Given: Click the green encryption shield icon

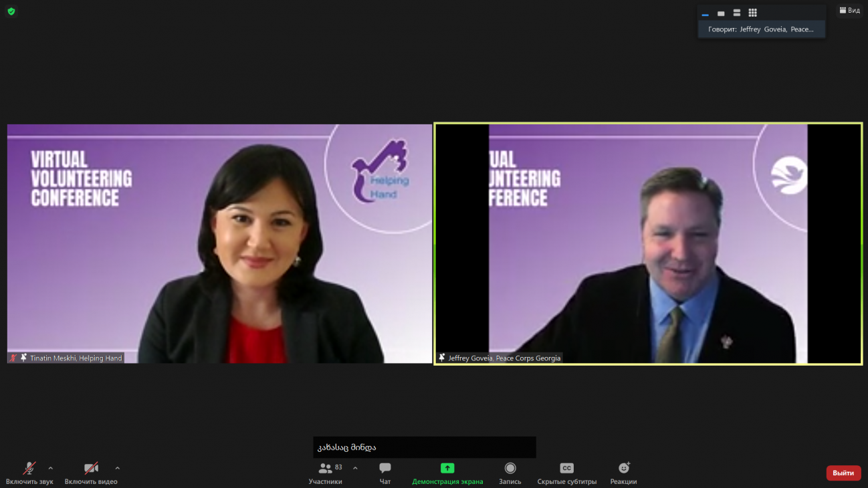Looking at the screenshot, I should 11,11.
